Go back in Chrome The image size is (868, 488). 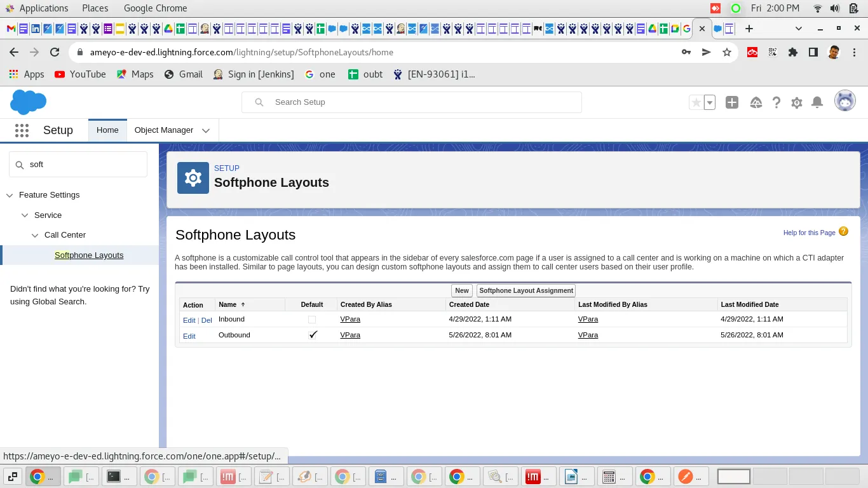coord(14,53)
